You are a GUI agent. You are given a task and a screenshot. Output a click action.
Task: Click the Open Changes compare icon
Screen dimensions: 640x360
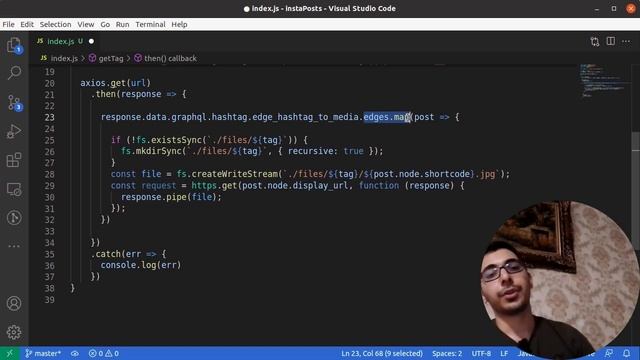595,42
